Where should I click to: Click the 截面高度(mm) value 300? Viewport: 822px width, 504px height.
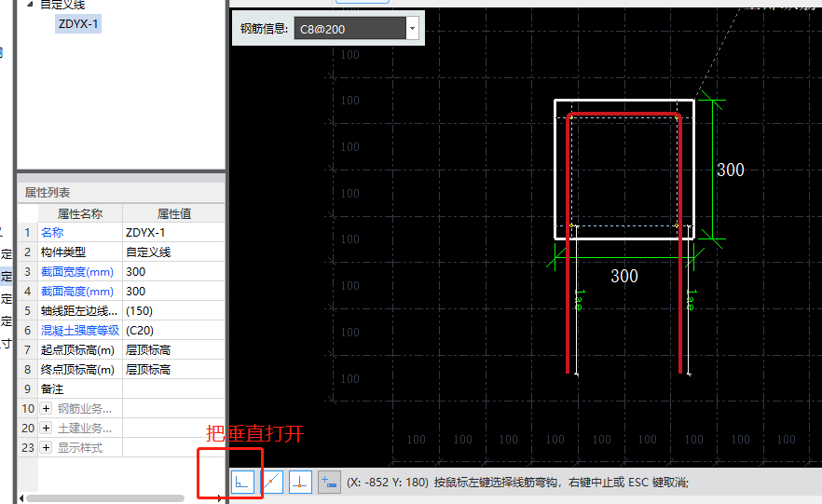coord(173,292)
